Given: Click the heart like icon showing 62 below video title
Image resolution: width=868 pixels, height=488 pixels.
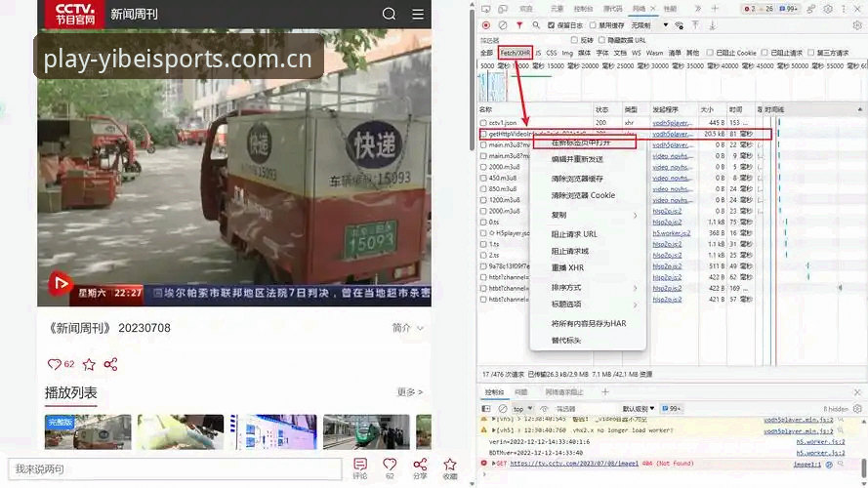Looking at the screenshot, I should coord(55,364).
